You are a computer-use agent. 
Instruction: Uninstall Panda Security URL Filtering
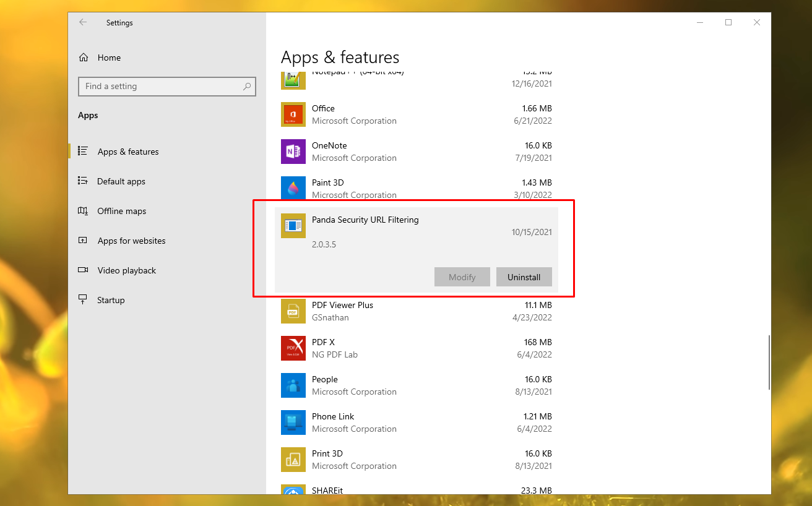524,277
